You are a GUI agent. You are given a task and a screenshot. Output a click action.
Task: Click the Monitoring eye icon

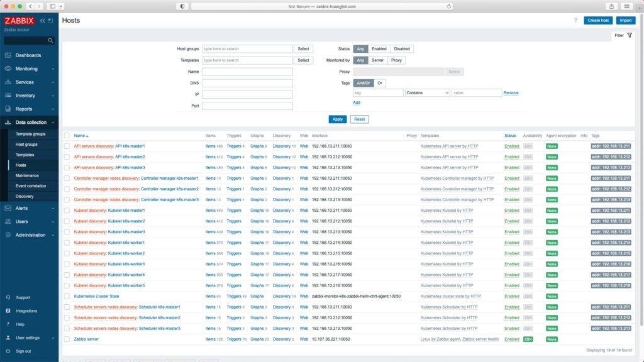pos(8,69)
